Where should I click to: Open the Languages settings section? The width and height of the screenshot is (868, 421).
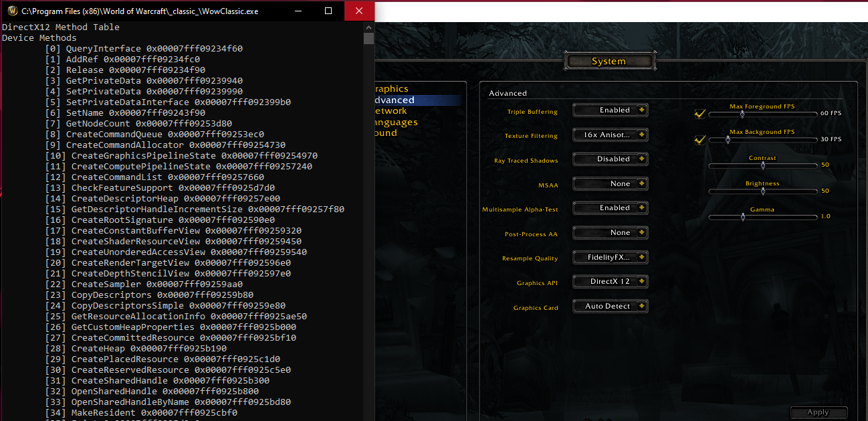click(391, 122)
